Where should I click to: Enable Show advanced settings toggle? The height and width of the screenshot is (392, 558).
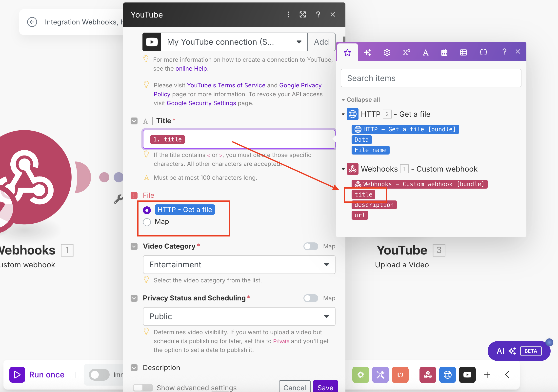(x=143, y=388)
